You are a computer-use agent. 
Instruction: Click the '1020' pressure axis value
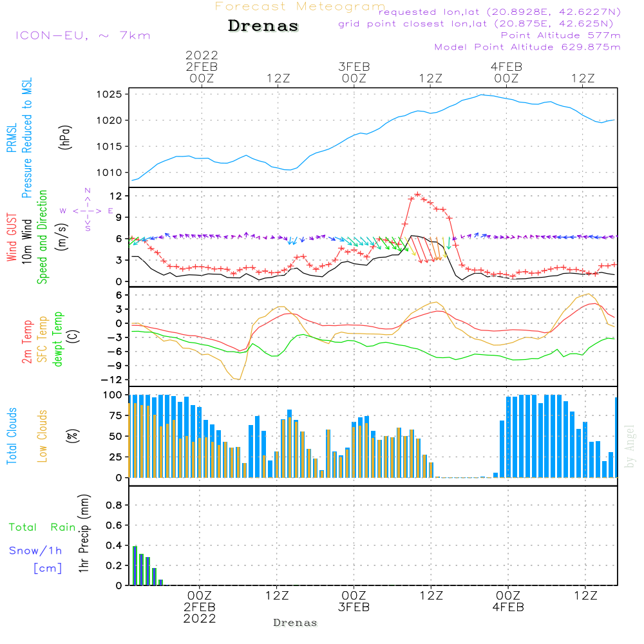[109, 120]
